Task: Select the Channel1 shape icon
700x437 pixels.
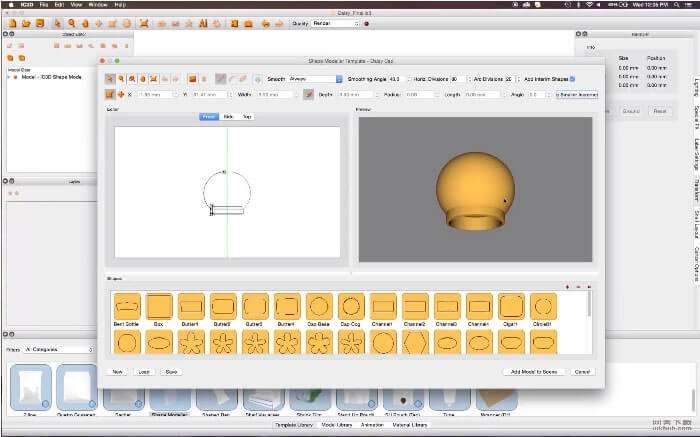Action: pos(383,306)
